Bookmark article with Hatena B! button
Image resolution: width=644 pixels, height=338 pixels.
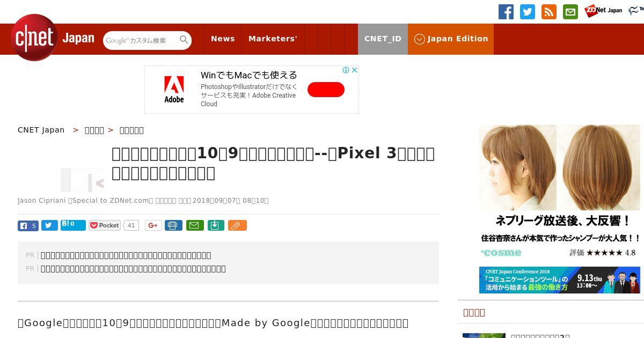[73, 225]
